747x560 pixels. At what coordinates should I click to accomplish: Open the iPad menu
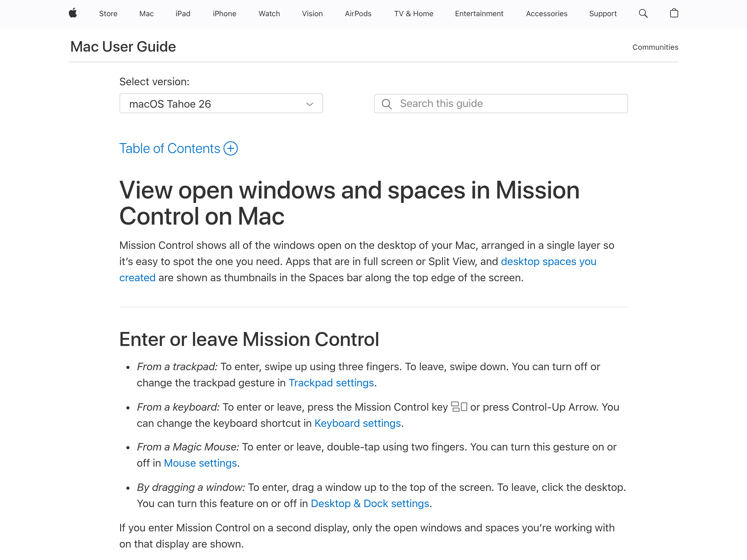(x=183, y=13)
